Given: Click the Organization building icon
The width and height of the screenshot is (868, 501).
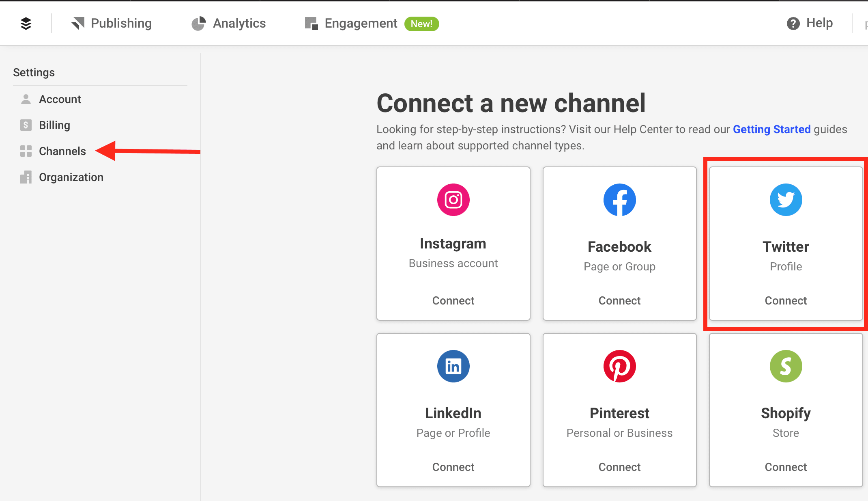Looking at the screenshot, I should point(26,177).
